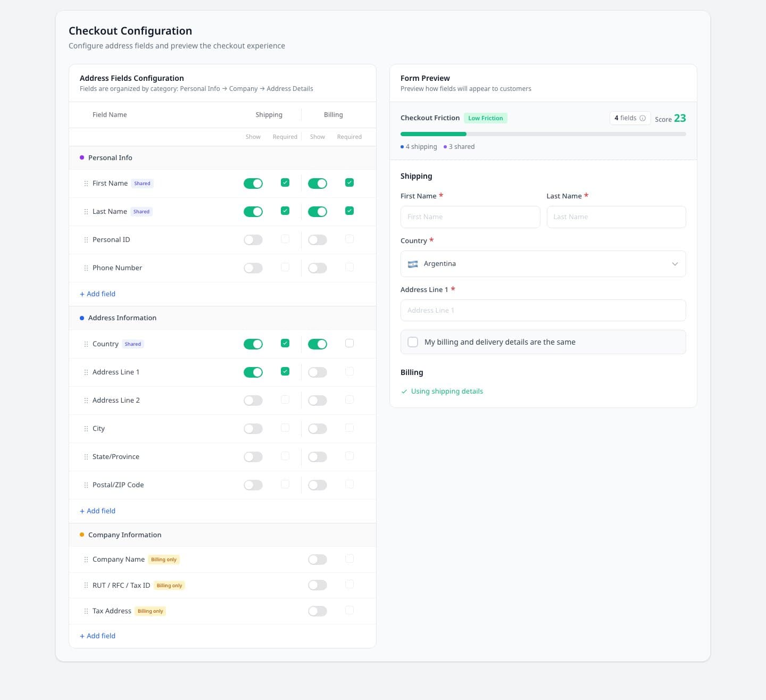Click Add field under Address Information
Viewport: 766px width, 700px height.
[x=97, y=511]
